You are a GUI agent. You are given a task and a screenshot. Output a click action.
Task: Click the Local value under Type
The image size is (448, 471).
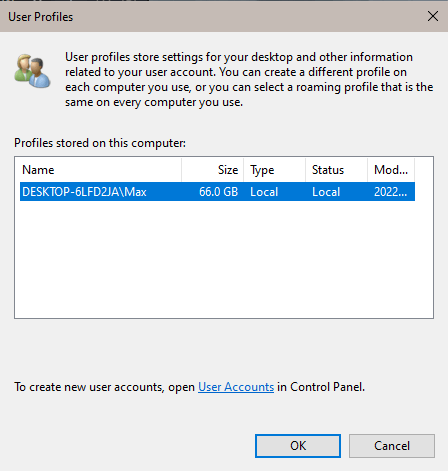tap(264, 192)
